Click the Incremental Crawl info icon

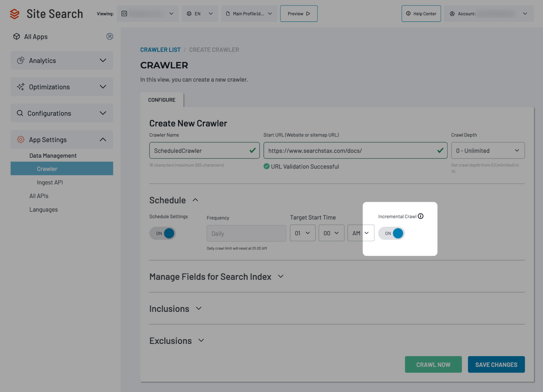(420, 216)
